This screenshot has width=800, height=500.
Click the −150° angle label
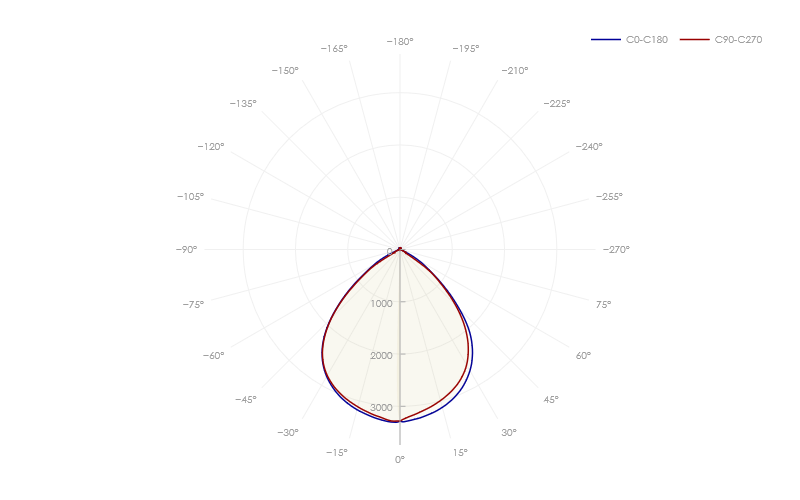click(x=285, y=70)
